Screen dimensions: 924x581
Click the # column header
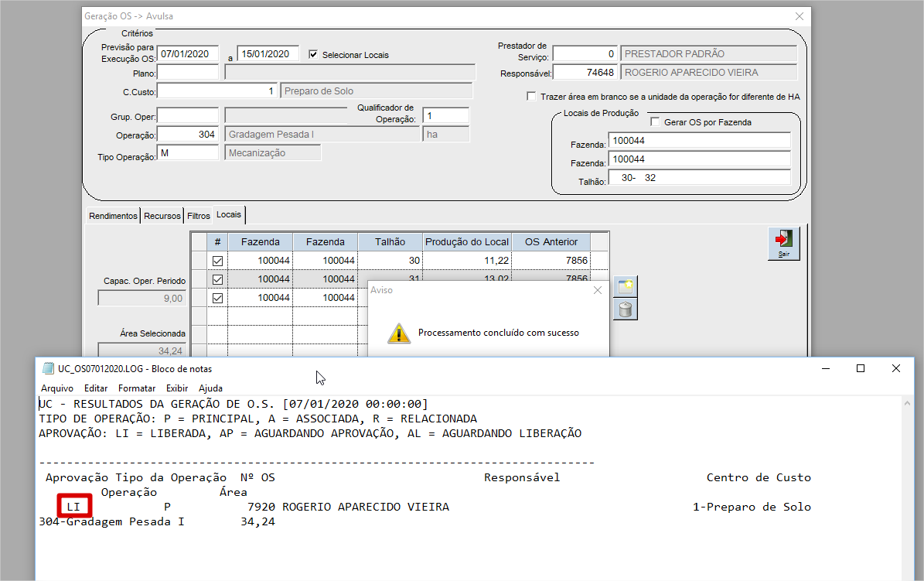pyautogui.click(x=217, y=242)
